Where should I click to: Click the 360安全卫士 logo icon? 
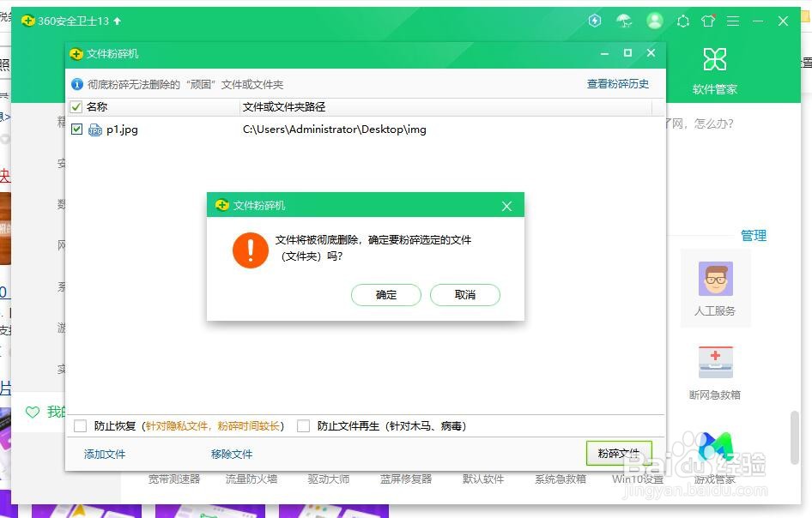click(28, 21)
